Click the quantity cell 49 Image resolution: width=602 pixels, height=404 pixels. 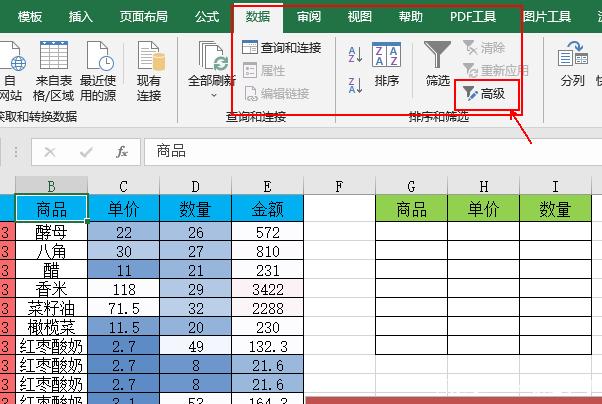[x=195, y=346]
